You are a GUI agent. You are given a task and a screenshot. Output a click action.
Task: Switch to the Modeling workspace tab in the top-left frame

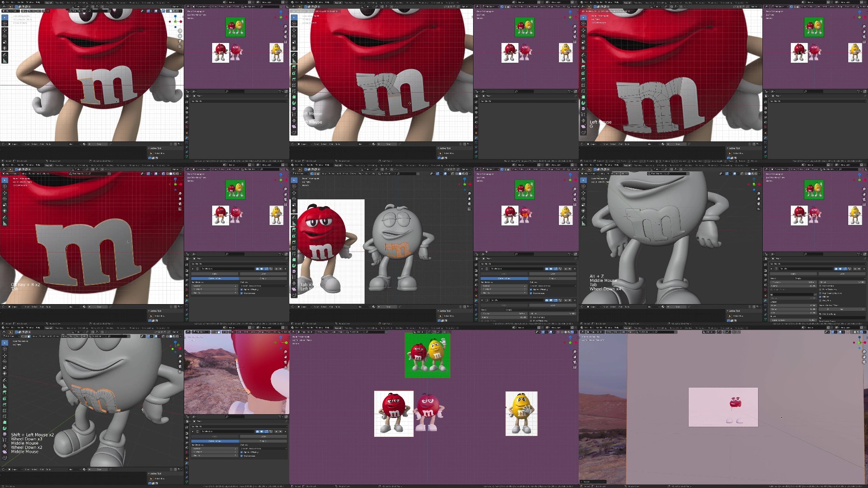[59, 2]
